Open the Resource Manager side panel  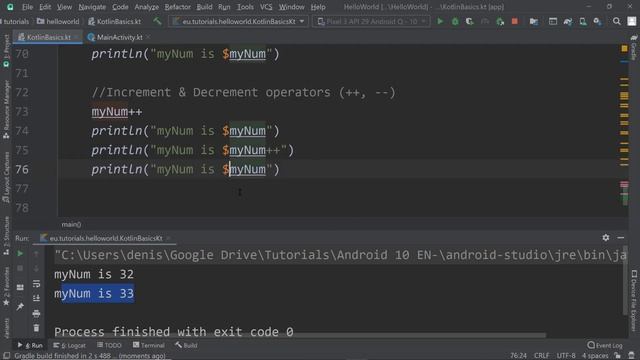click(6, 109)
